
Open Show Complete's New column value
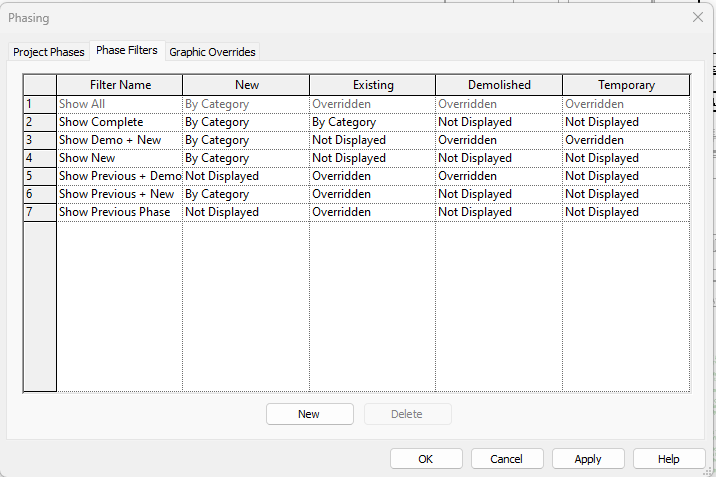click(x=246, y=122)
